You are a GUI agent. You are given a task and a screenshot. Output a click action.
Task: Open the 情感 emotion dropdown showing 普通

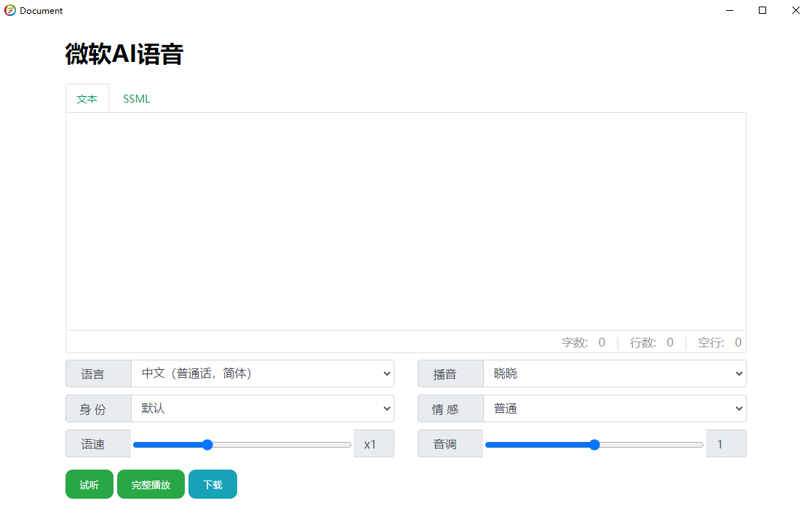(615, 409)
